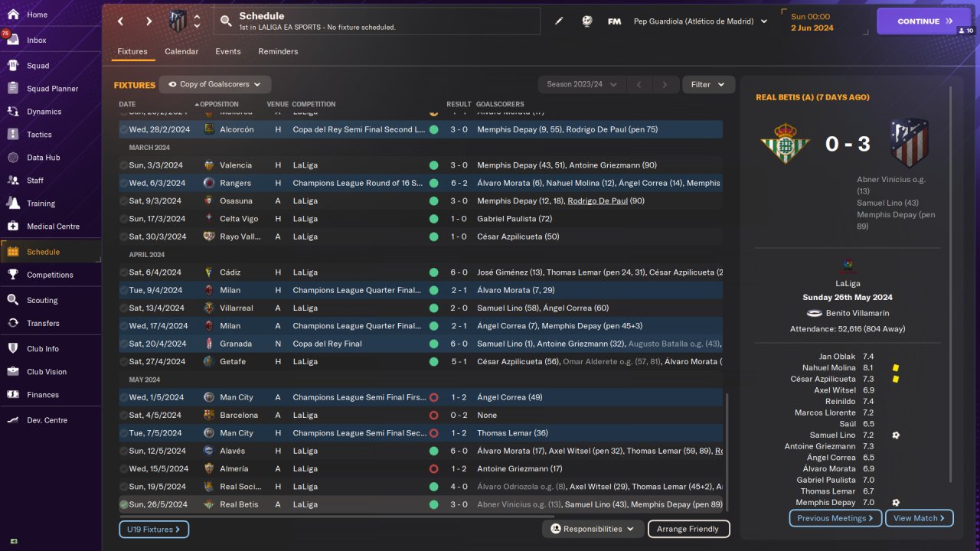This screenshot has height=551, width=980.
Task: Click the Rodrigo De Paul link in the Osasuna row
Action: click(x=597, y=201)
